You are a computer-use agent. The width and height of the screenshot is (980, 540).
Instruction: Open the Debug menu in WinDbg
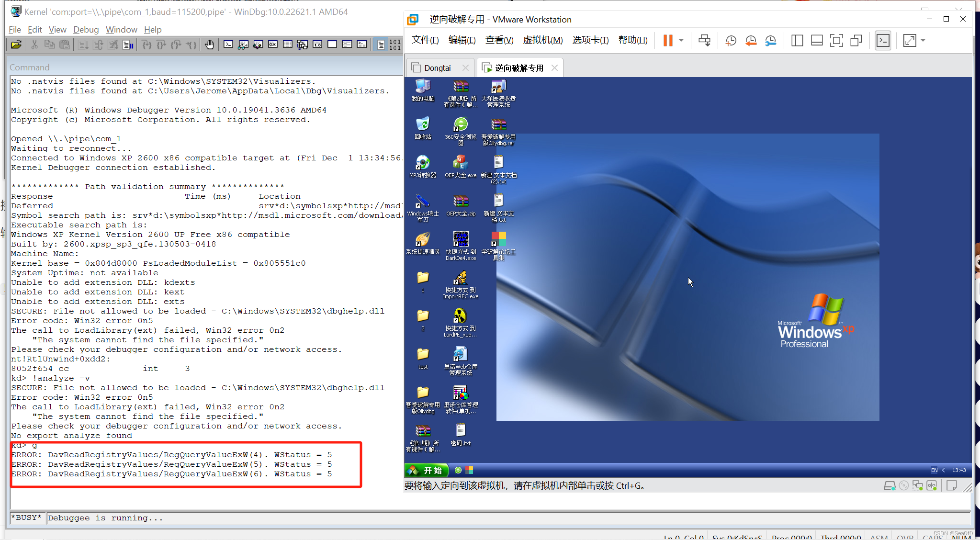coord(86,29)
